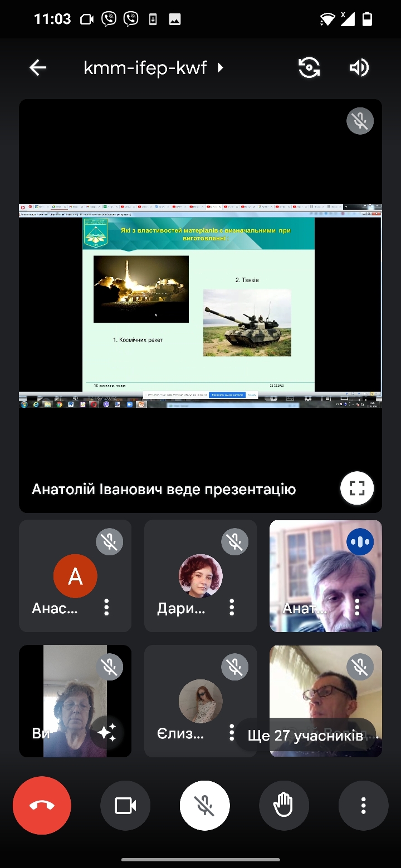Tap the battery status bar icon
The width and height of the screenshot is (401, 868).
367,19
